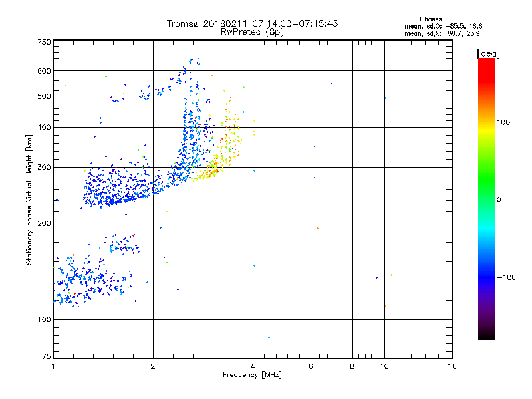
Task: Click the y-axis tick label '400'
Action: [x=44, y=128]
